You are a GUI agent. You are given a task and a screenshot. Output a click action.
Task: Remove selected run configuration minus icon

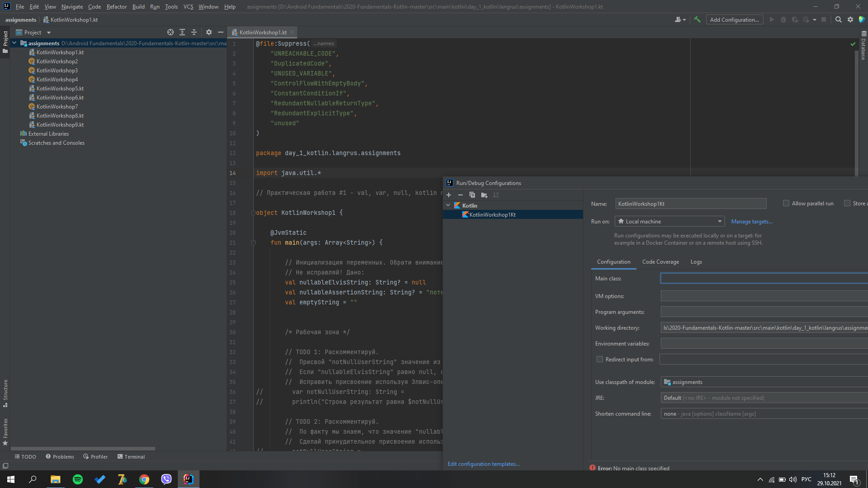[x=460, y=195]
